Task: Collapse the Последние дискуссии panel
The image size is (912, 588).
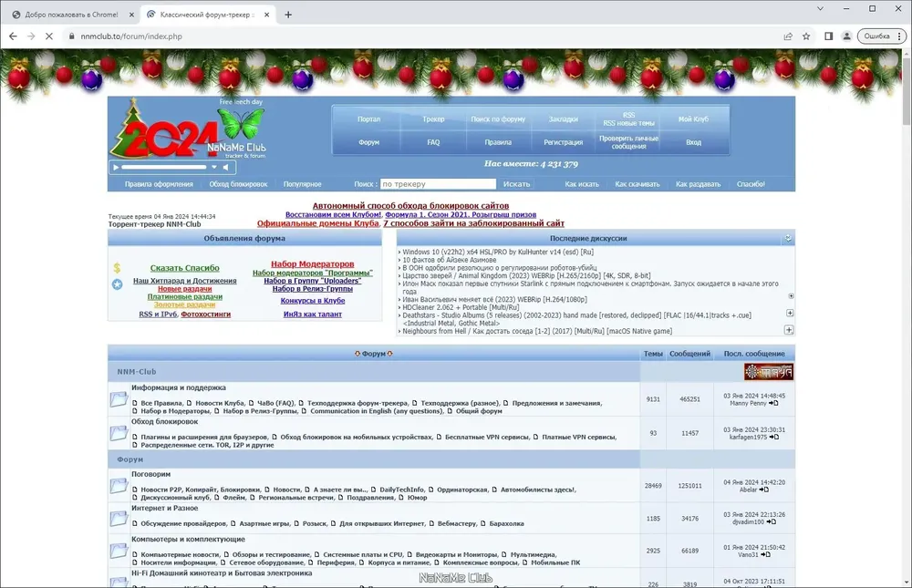Action: (788, 239)
